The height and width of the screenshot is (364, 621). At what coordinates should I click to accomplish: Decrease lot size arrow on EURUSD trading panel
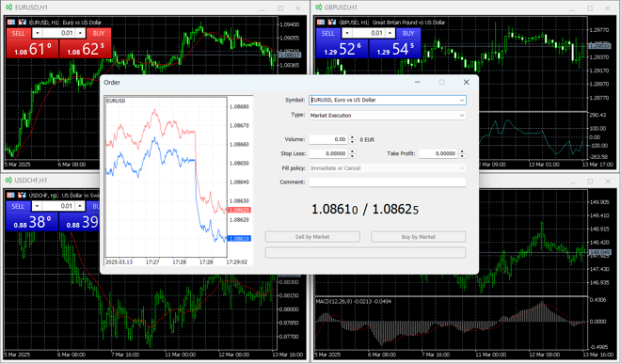tap(38, 33)
